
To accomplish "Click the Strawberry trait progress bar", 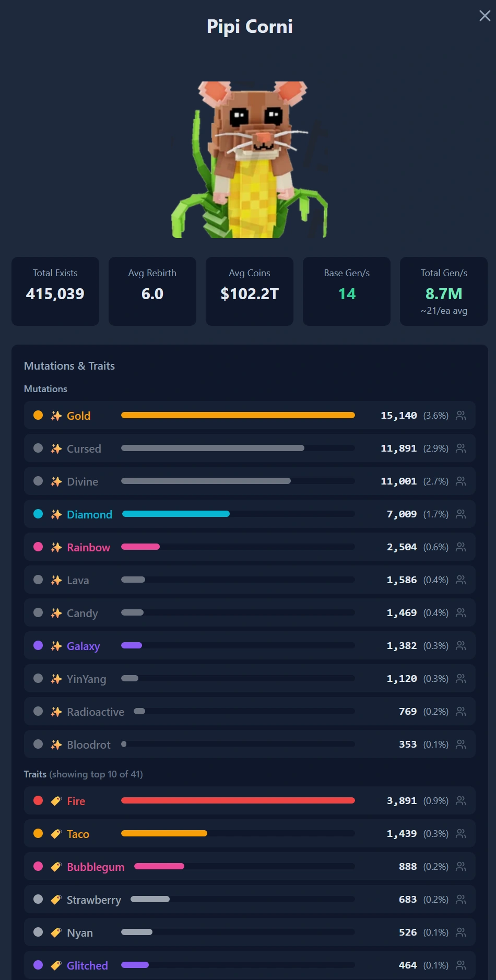I will (243, 899).
